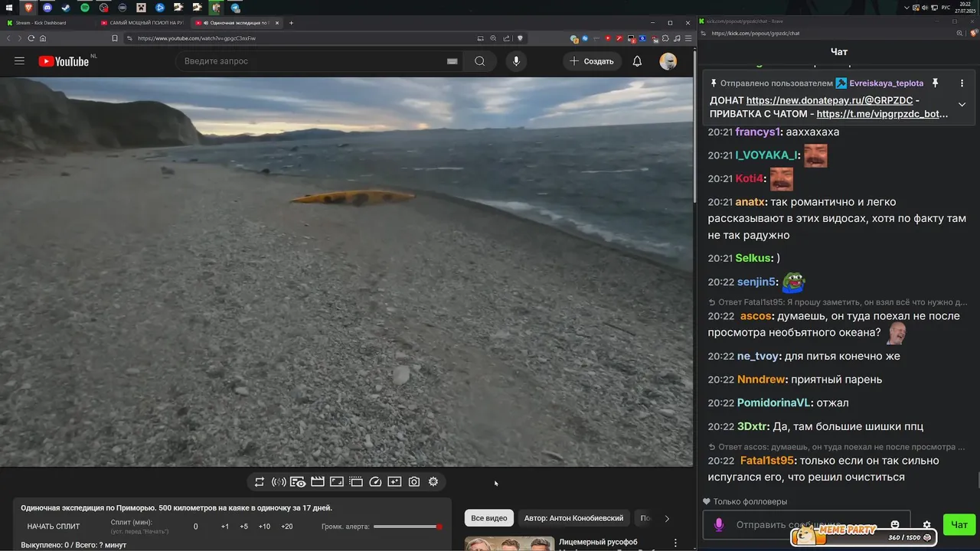Click the clapperboard cinema mode icon
The height and width of the screenshot is (551, 980).
[318, 481]
